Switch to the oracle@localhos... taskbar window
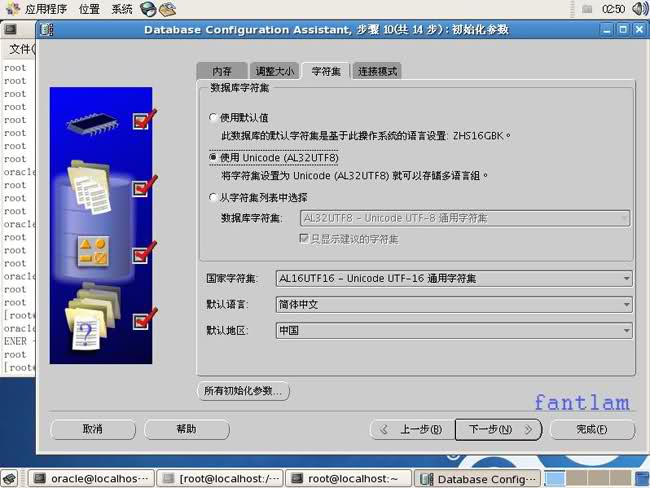The height and width of the screenshot is (488, 650). (91, 478)
